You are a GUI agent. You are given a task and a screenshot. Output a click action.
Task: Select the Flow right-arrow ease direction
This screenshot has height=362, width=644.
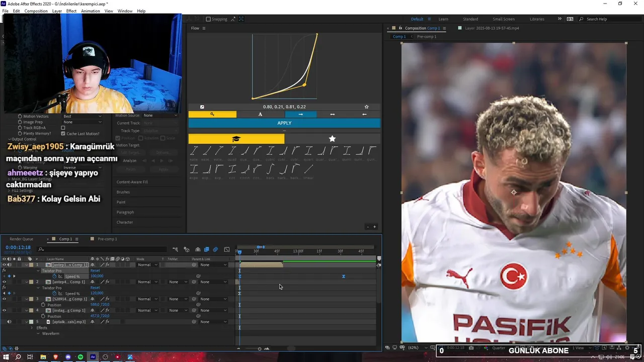pyautogui.click(x=300, y=114)
